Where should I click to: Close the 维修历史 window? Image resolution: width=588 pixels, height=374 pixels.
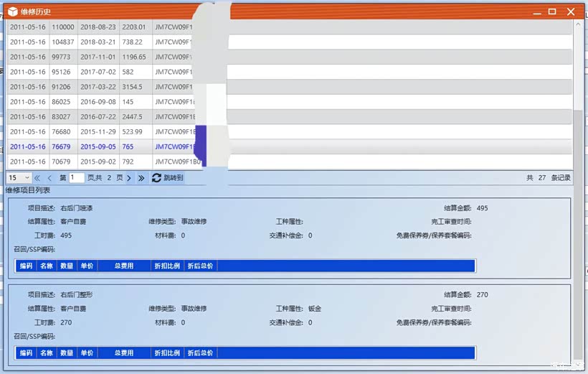(x=572, y=11)
